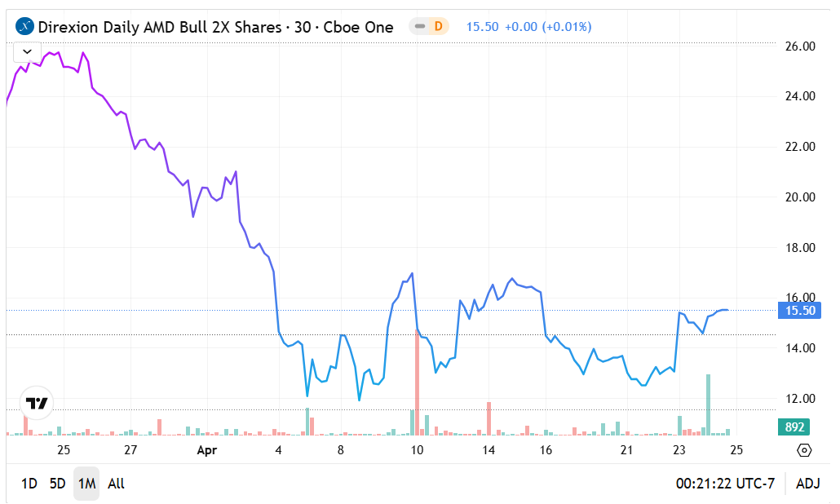The image size is (840, 504).
Task: Collapse the legend with chevron arrow
Action: point(28,51)
